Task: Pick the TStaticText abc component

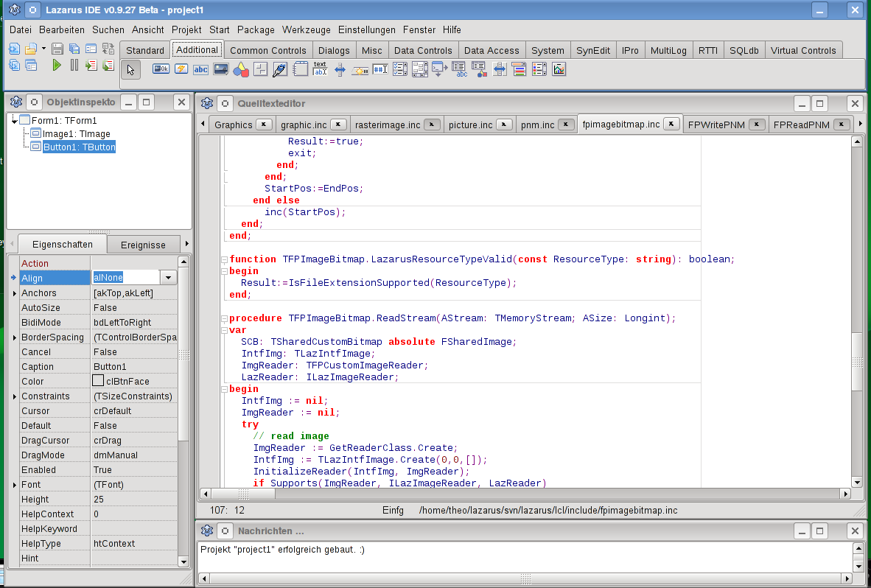Action: [200, 69]
